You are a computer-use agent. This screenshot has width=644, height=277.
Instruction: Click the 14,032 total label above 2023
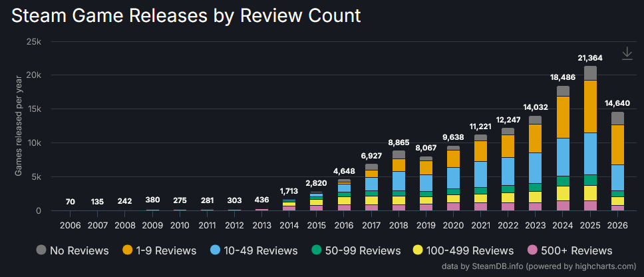tap(535, 107)
